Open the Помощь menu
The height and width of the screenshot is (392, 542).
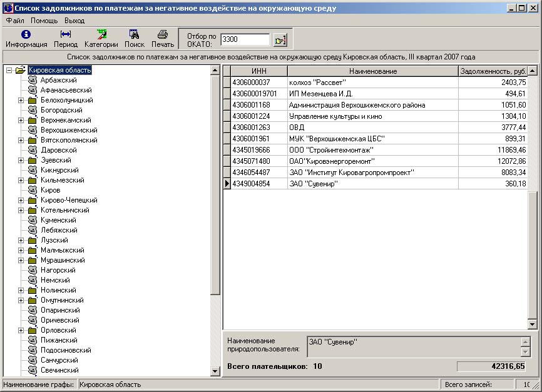tap(44, 21)
